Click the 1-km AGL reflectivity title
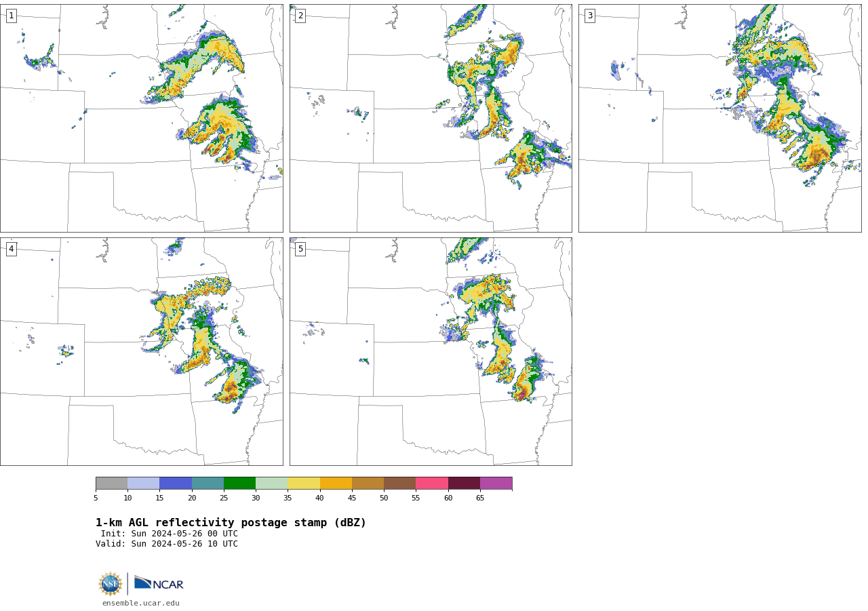The width and height of the screenshot is (868, 611). click(x=231, y=523)
